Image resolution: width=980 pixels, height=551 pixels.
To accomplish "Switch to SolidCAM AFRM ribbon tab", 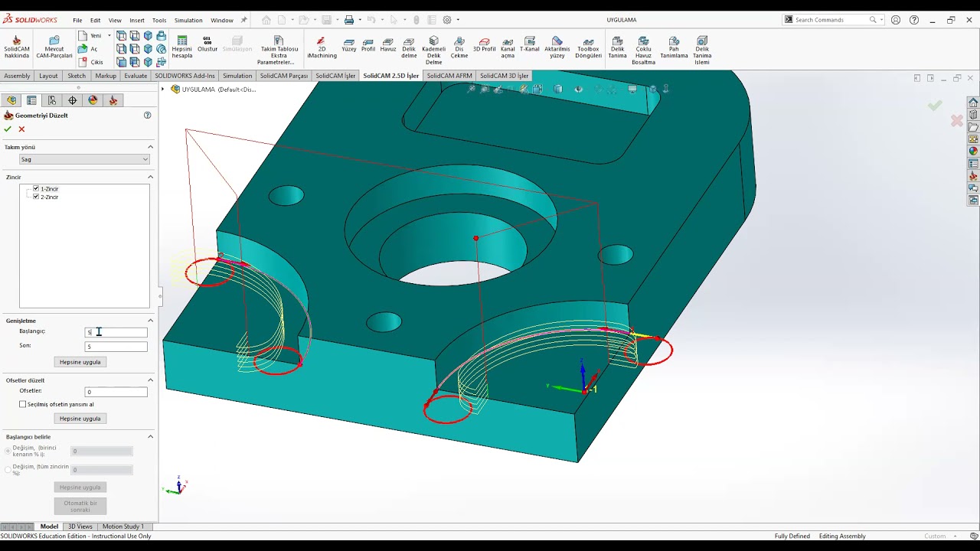I will tap(449, 76).
